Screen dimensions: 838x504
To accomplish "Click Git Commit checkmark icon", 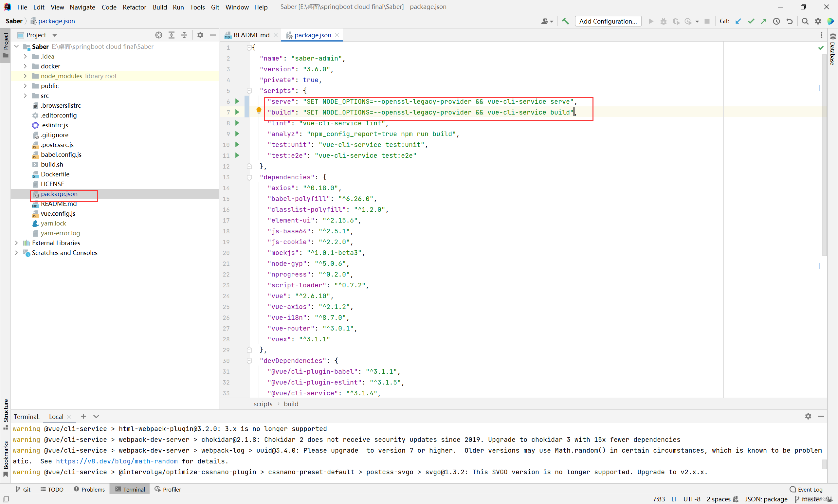I will [x=751, y=21].
